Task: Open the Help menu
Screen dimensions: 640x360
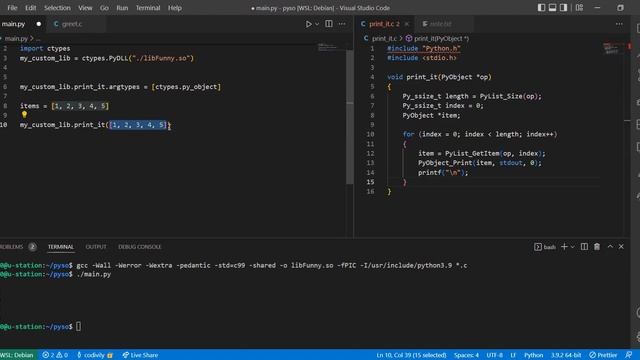Action: tap(175, 8)
